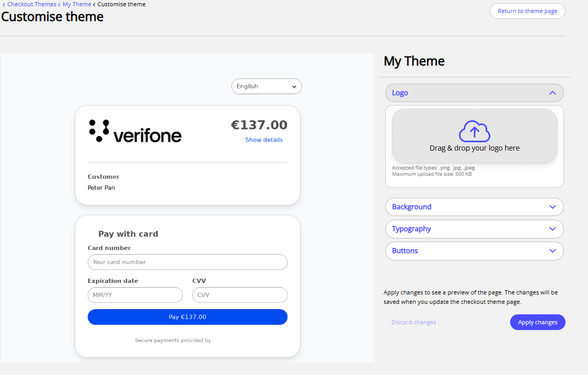Click the Pay €137.00 button
This screenshot has height=375, width=588.
point(188,317)
